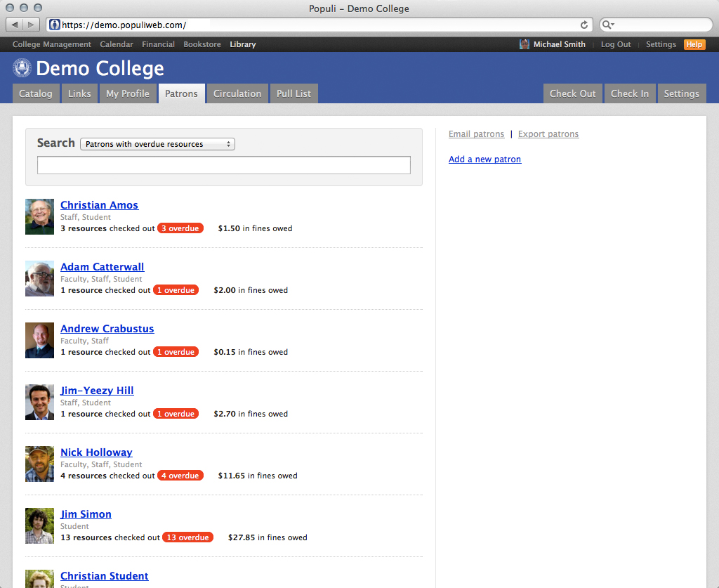Image resolution: width=719 pixels, height=588 pixels.
Task: Switch to the Pull List tab
Action: click(x=294, y=93)
